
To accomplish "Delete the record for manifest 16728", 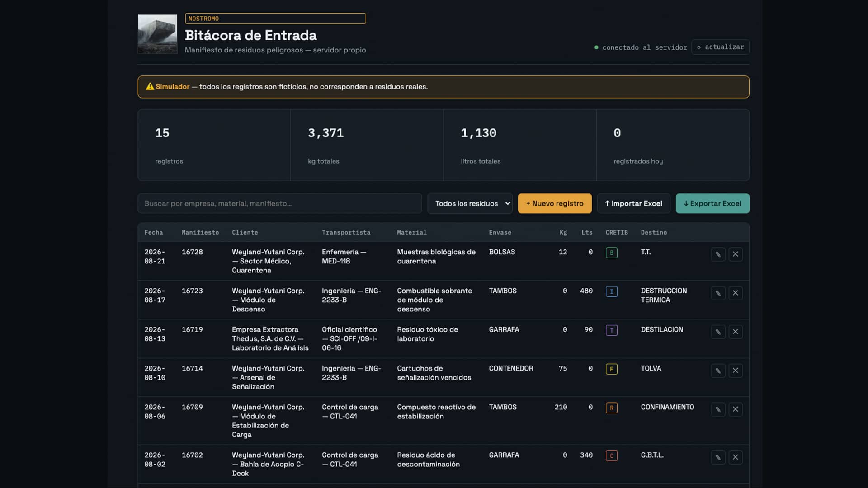I will tap(736, 254).
